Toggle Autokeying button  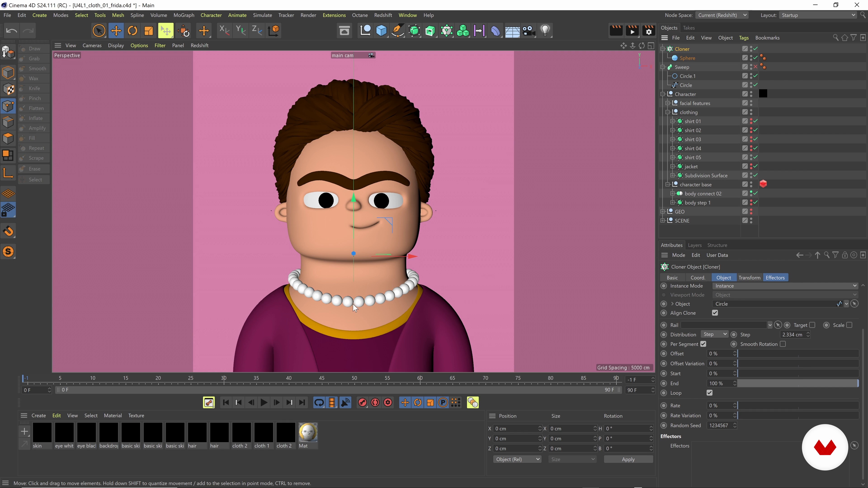click(375, 402)
